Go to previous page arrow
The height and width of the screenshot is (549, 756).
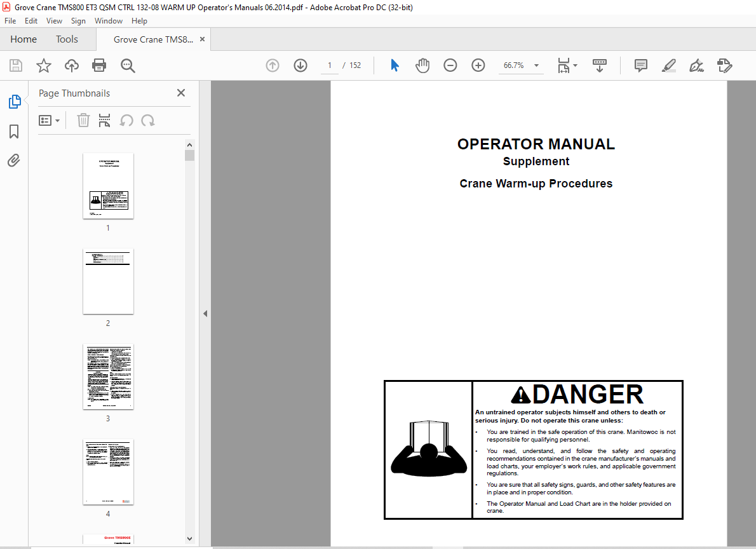pyautogui.click(x=273, y=65)
